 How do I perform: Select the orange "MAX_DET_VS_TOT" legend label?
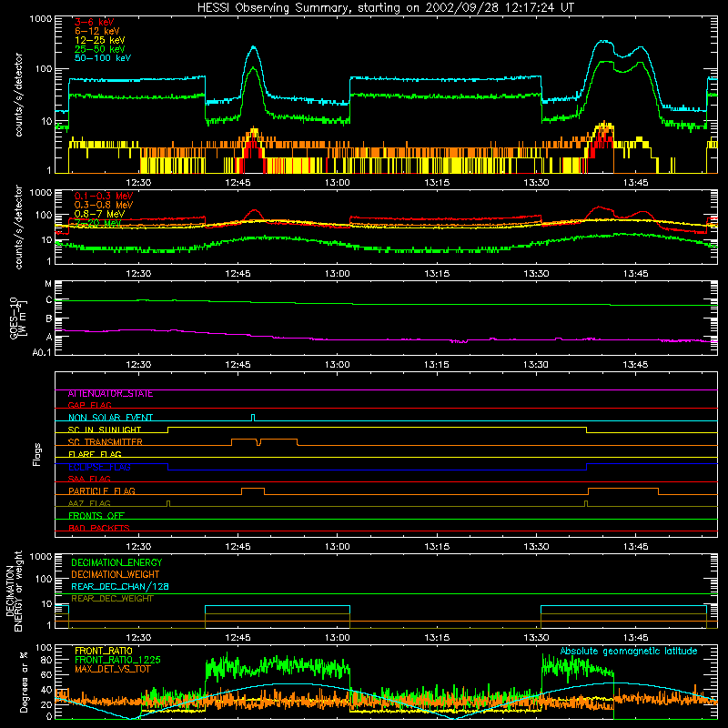coord(112,669)
